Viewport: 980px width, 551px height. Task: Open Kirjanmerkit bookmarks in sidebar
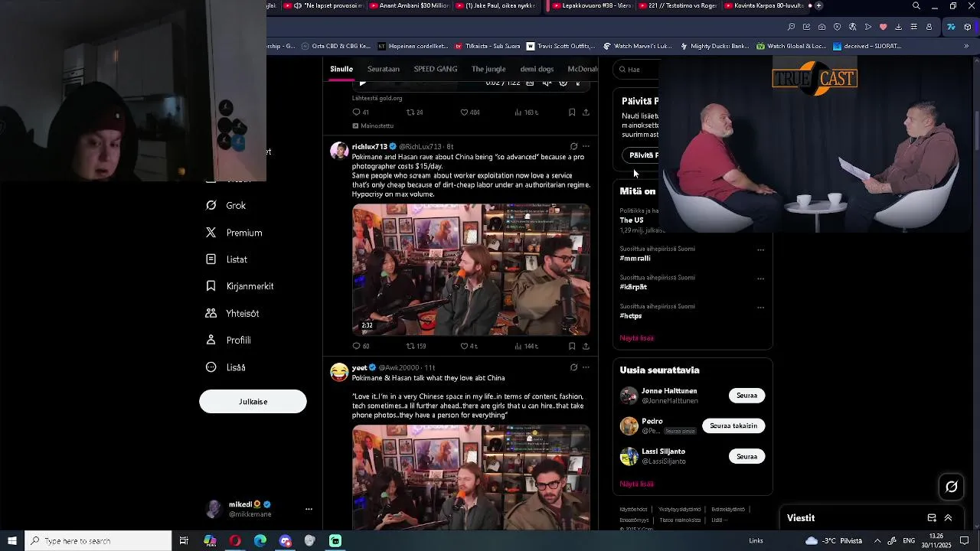(240, 286)
